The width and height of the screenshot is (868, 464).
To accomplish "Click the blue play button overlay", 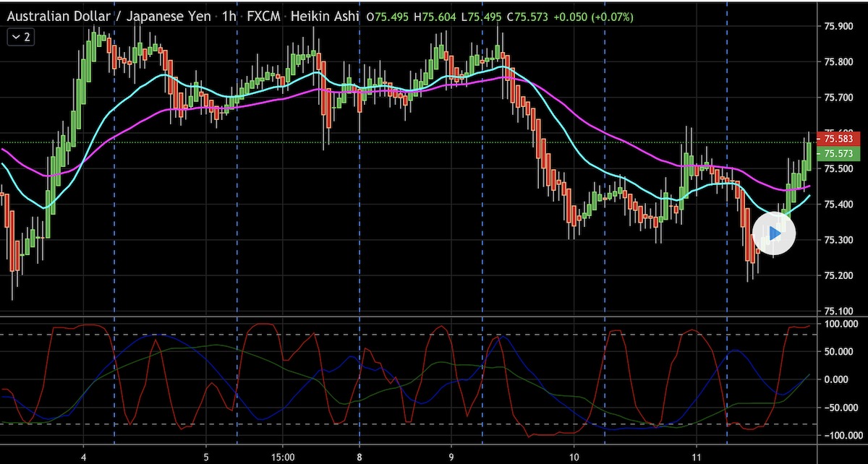I will [x=774, y=233].
